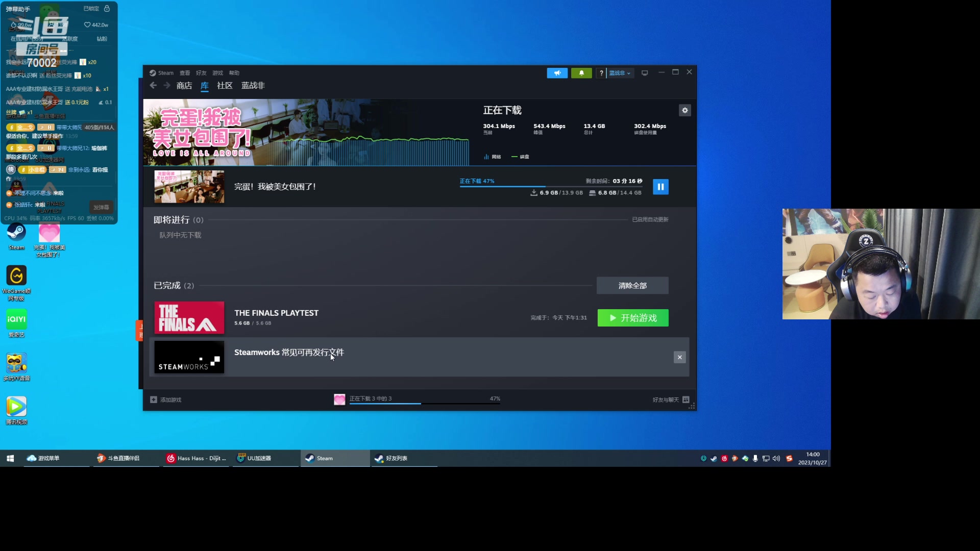Screen dimensions: 980x551
Task: Toggle 磁盘 disk graph legend
Action: pos(521,157)
